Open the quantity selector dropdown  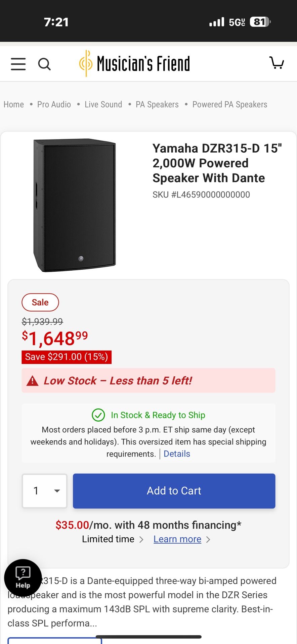[x=44, y=491]
